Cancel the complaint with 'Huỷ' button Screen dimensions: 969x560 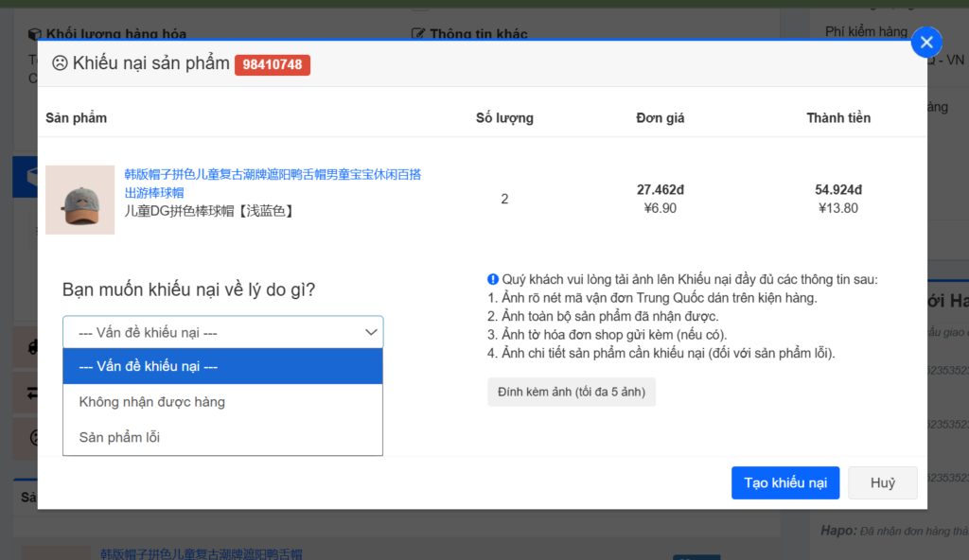(x=882, y=482)
